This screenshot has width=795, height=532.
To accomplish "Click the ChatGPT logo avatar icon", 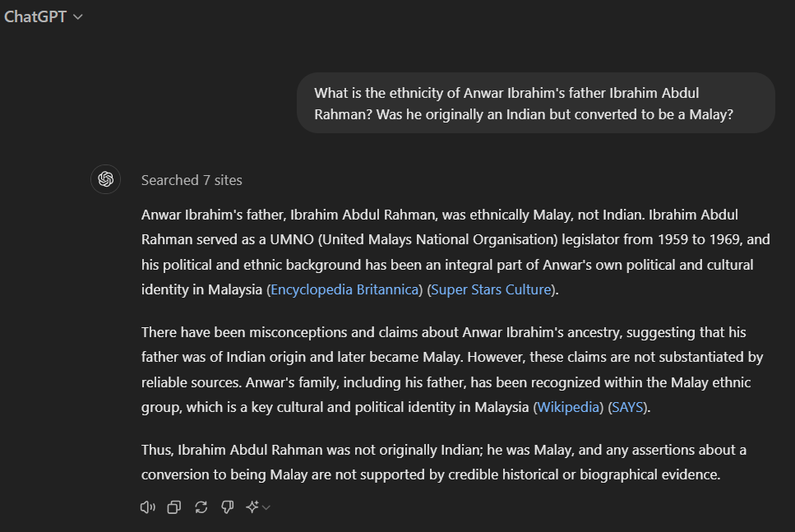I will coord(105,179).
